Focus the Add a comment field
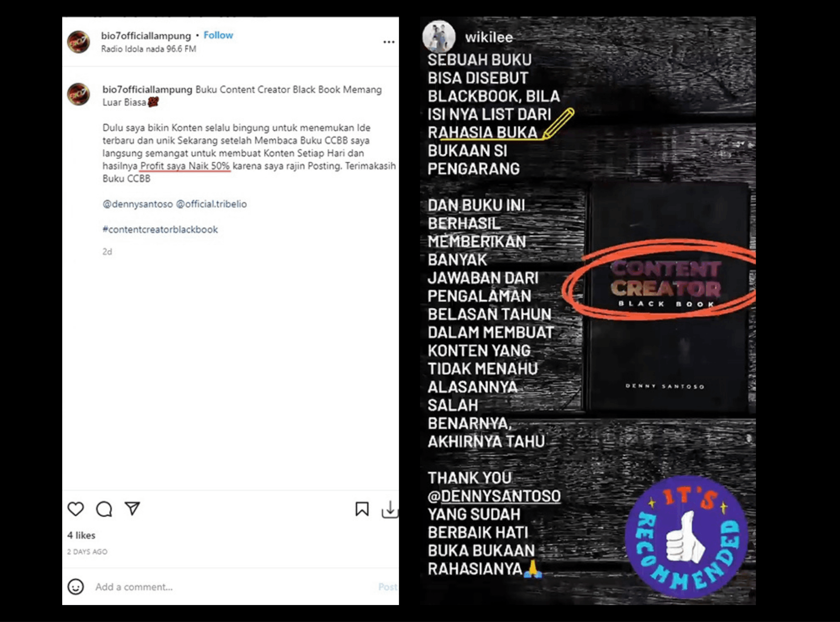840x622 pixels. (x=232, y=587)
